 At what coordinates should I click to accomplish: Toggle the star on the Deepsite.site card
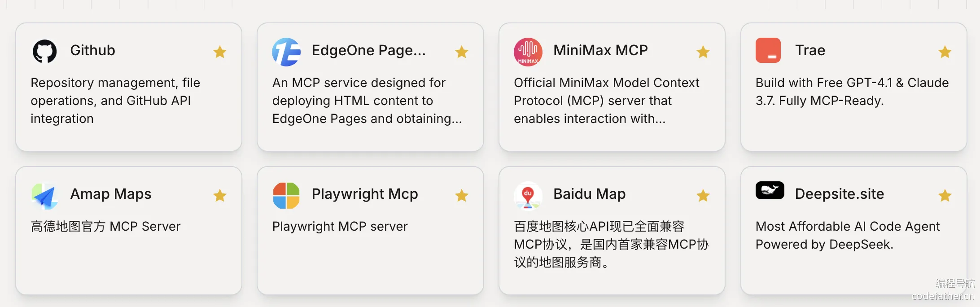(x=945, y=196)
